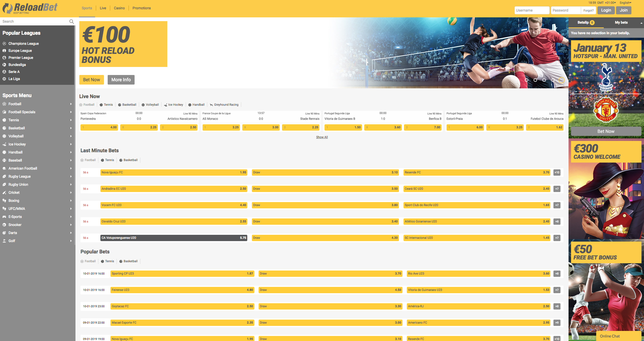
Task: Click the Tennis icon in Sports Menu
Action: coord(4,120)
